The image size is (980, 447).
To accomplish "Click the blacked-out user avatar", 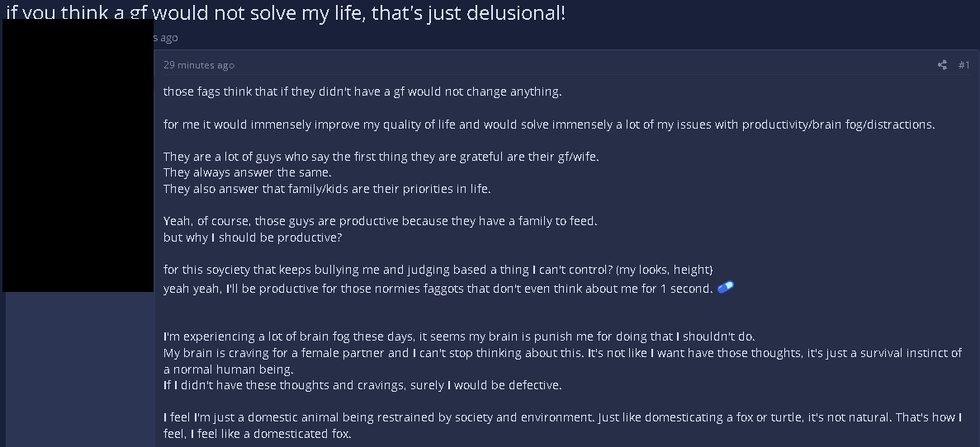I will pos(78,157).
